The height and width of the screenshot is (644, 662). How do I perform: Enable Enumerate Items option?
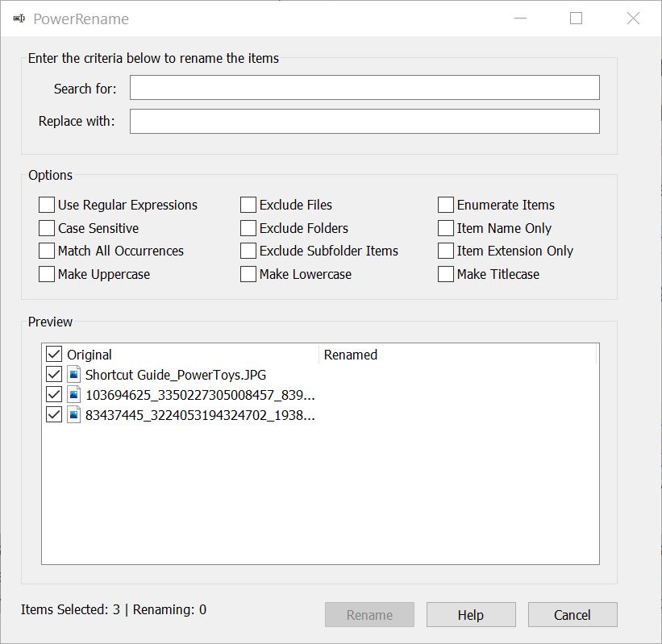click(x=446, y=205)
